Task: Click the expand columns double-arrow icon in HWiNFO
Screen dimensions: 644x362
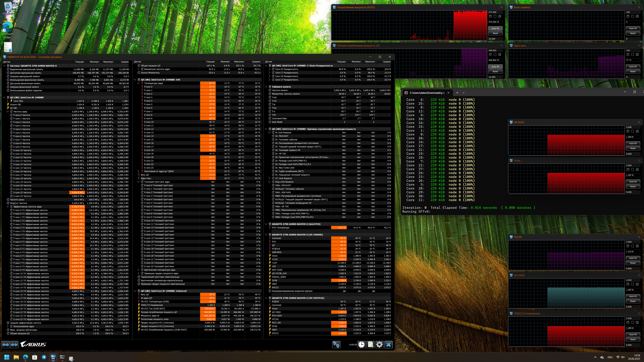Action: (6, 345)
